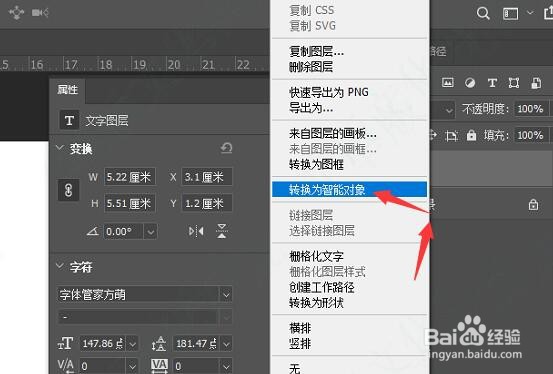Viewport: 553px width, 374px height.
Task: Filter layers by smart object icon
Action: 536,83
